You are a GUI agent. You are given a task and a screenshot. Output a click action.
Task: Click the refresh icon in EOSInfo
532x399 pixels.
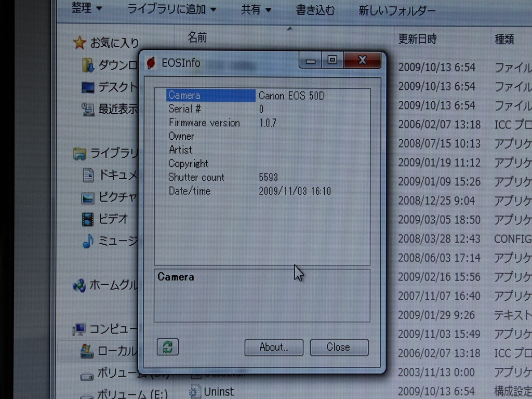tap(168, 347)
